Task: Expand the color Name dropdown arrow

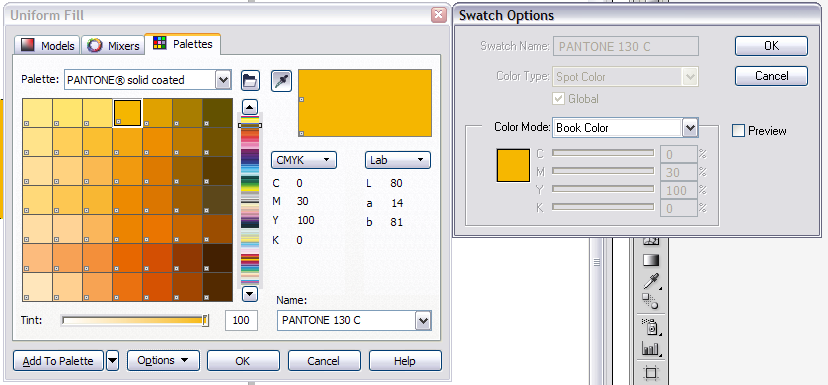Action: click(x=423, y=321)
